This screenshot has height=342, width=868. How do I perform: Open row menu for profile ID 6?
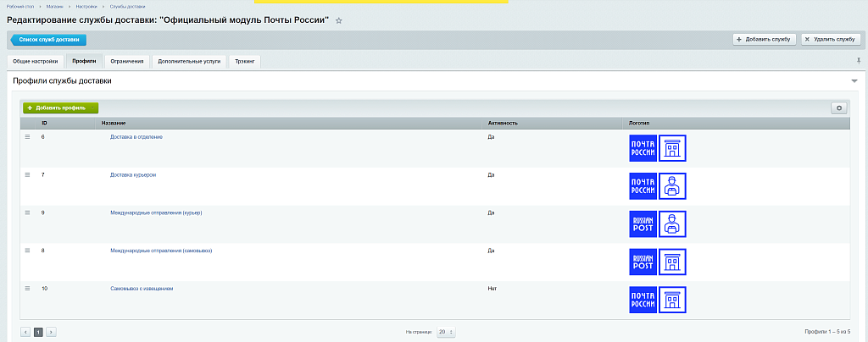[27, 137]
